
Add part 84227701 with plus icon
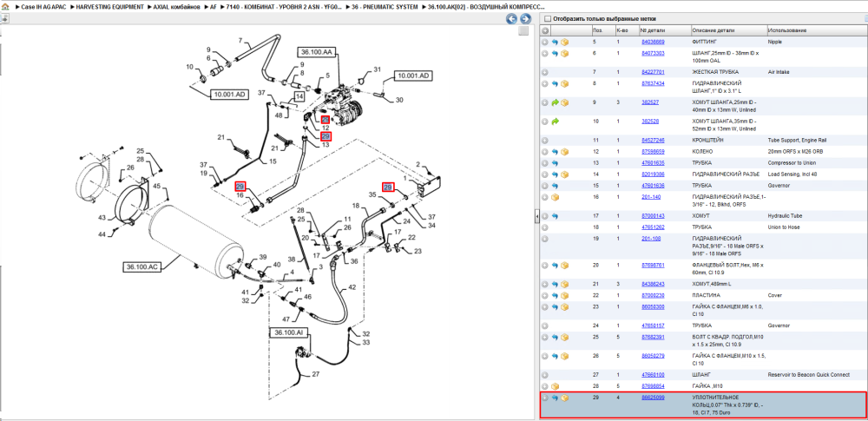(545, 72)
